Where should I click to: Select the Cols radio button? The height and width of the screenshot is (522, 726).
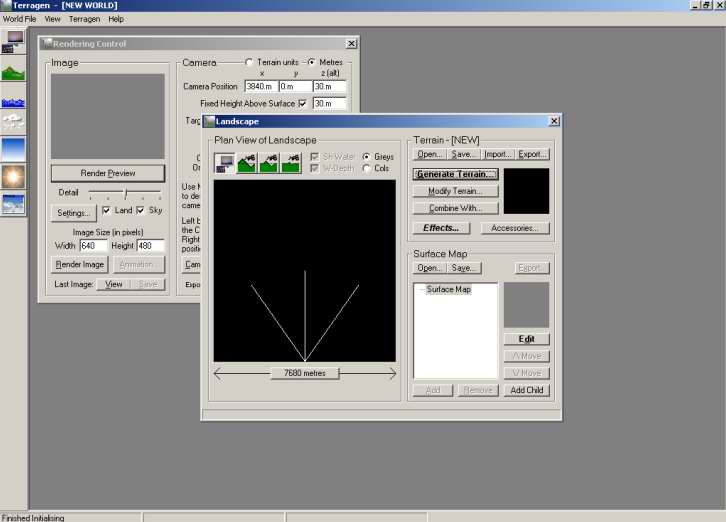pos(366,169)
